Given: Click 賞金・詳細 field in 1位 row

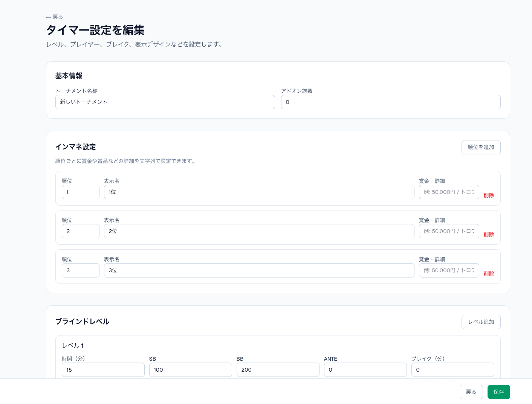Looking at the screenshot, I should pos(449,192).
